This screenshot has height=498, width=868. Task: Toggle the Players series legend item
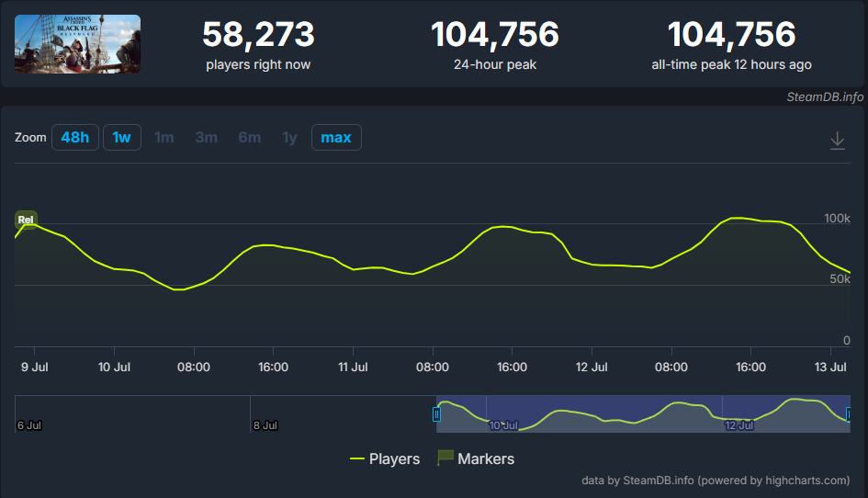click(x=385, y=458)
